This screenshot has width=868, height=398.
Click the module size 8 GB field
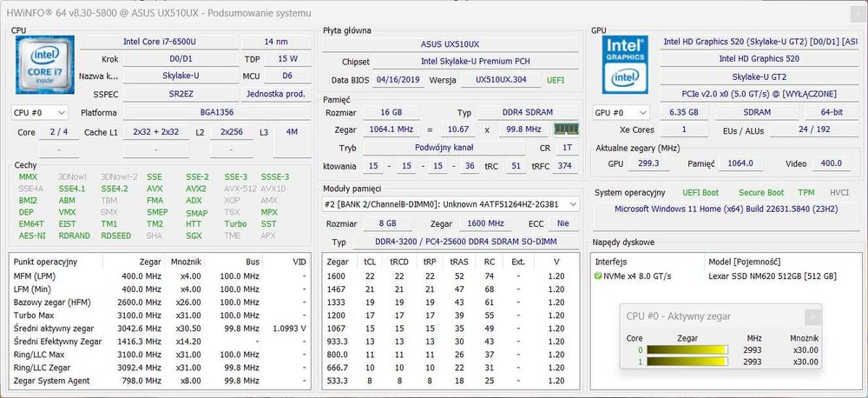tap(388, 224)
